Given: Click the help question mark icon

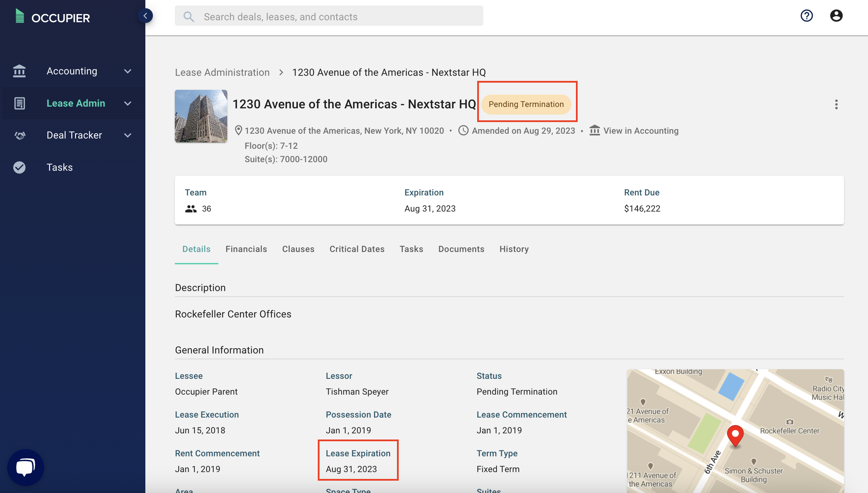Looking at the screenshot, I should coord(806,16).
